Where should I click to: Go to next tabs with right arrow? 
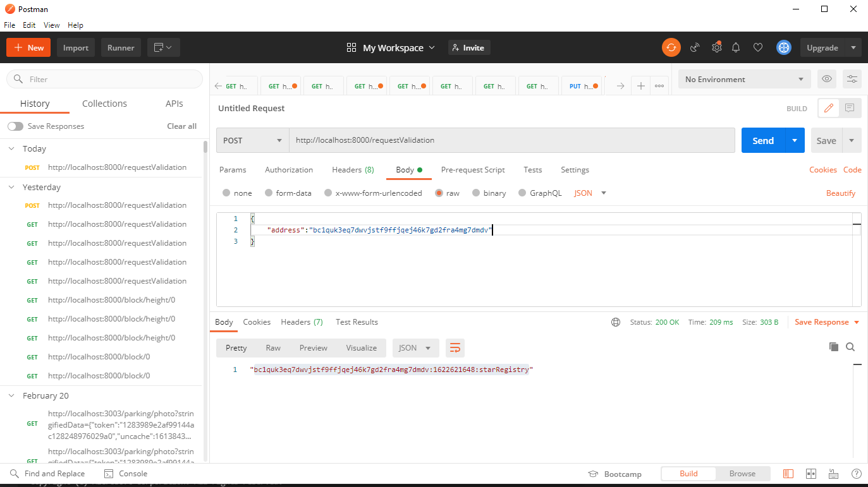click(x=620, y=86)
